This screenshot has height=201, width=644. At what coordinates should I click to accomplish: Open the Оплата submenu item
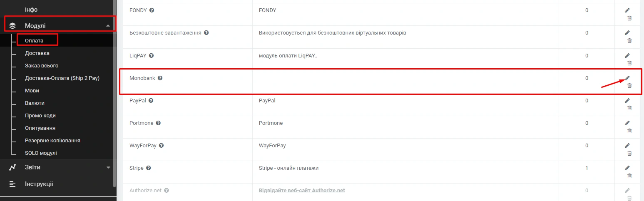(x=35, y=40)
